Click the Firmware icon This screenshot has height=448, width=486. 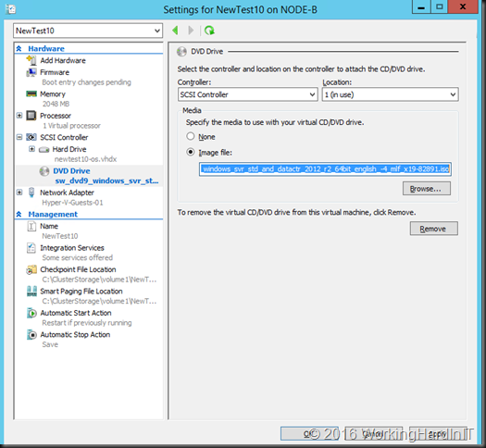(x=31, y=72)
